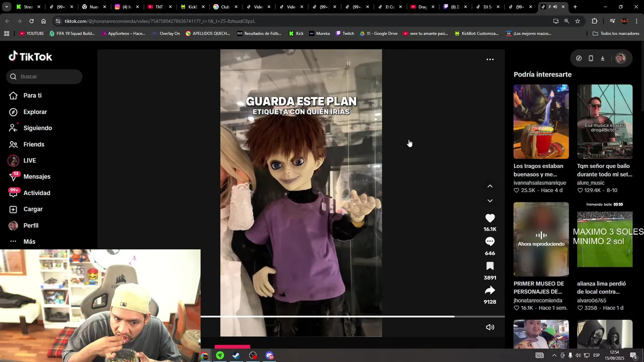Open LIVE in the sidebar
The width and height of the screenshot is (644, 362).
29,160
